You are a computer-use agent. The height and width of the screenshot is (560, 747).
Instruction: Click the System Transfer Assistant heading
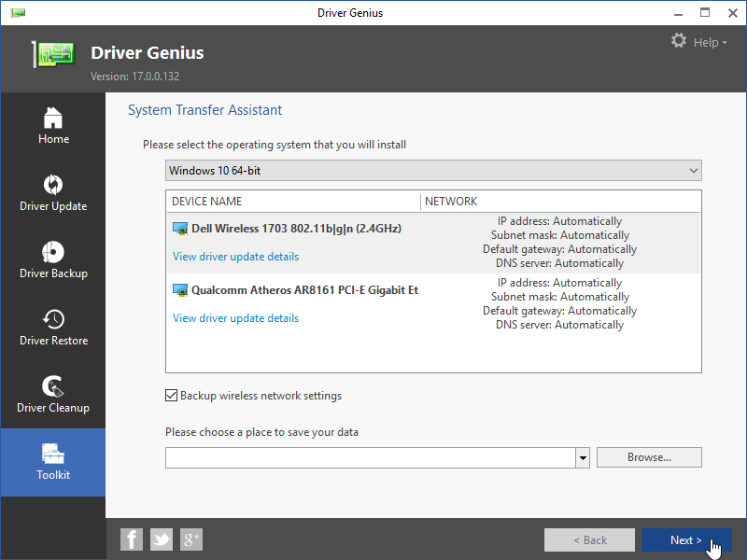point(204,110)
